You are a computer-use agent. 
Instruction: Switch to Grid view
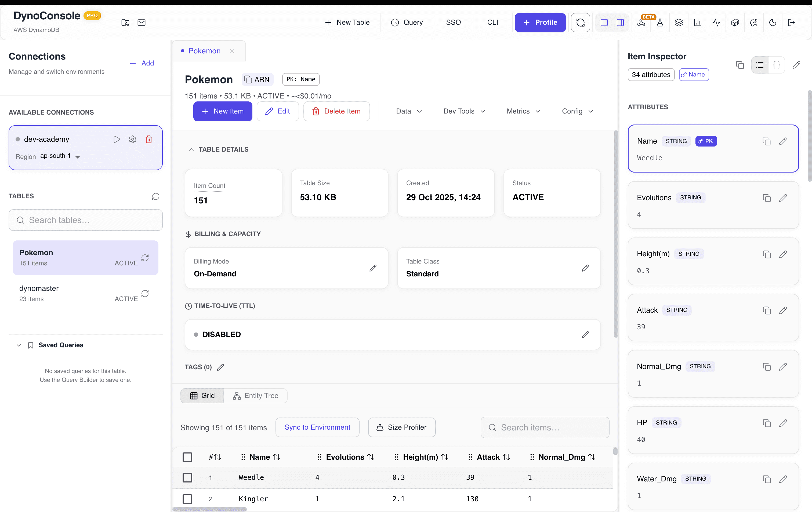coord(202,396)
